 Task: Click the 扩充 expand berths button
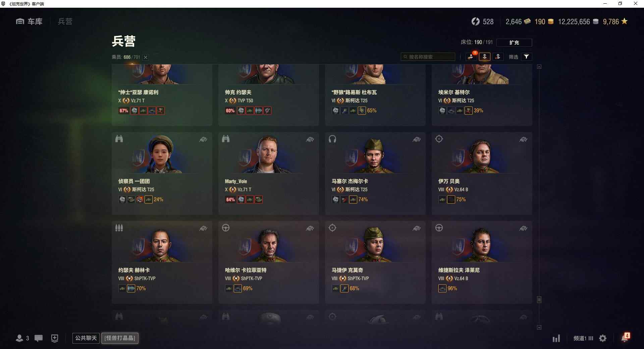[x=514, y=43]
